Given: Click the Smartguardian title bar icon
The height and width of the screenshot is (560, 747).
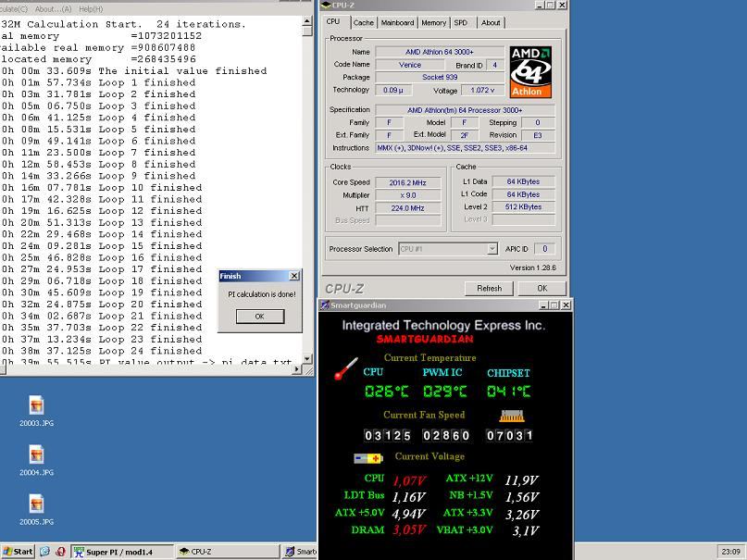Looking at the screenshot, I should point(325,305).
